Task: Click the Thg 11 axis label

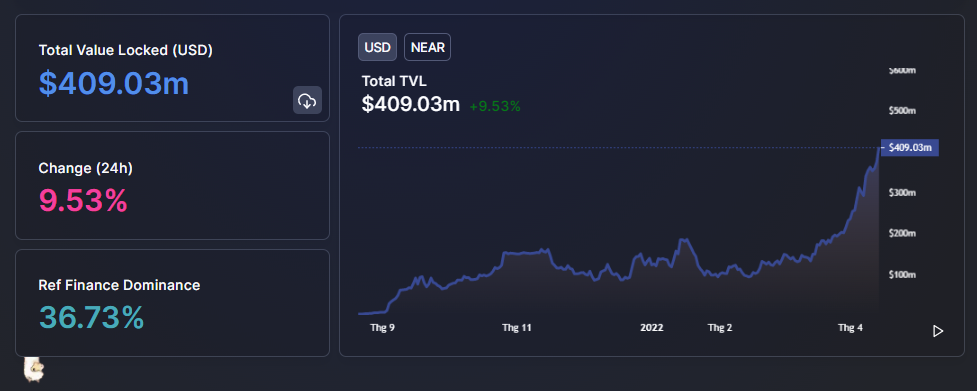Action: (x=517, y=327)
